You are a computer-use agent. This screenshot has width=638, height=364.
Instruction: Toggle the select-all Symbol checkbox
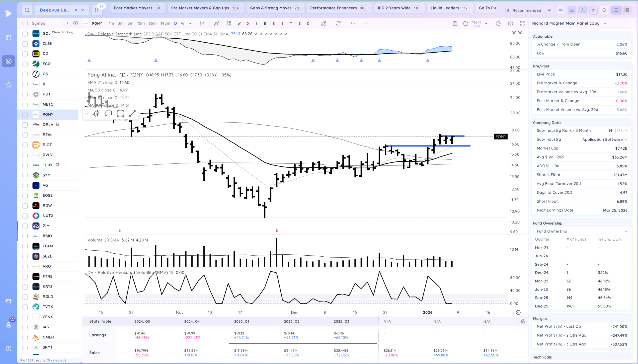pyautogui.click(x=25, y=23)
